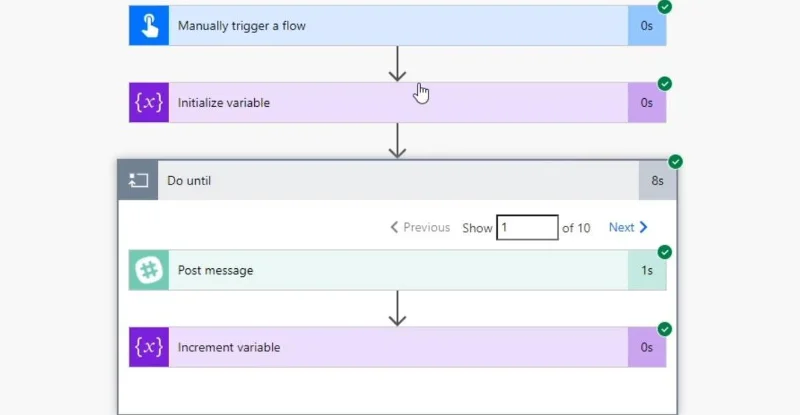800x415 pixels.
Task: Click the green checkmark on Initialize variable
Action: pos(665,84)
